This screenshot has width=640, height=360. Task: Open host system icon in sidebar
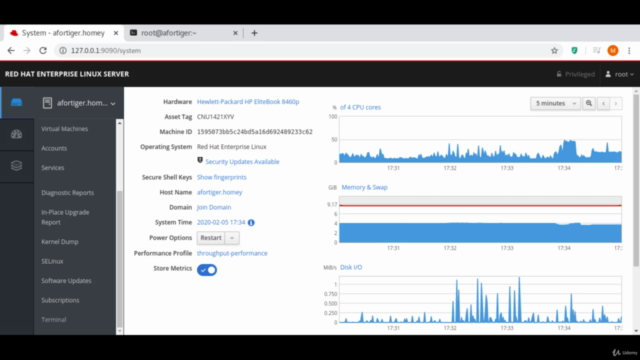click(x=16, y=102)
